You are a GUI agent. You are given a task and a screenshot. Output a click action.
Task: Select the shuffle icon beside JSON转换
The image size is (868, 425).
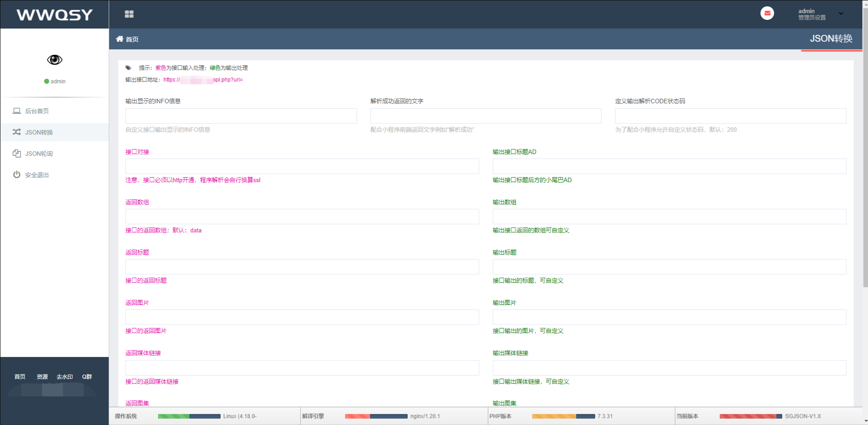click(x=16, y=132)
